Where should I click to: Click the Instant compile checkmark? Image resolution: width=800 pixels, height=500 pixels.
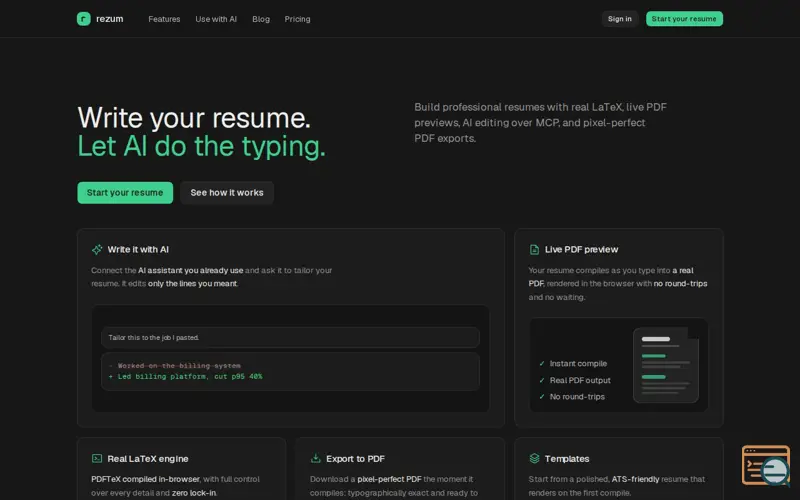[542, 364]
